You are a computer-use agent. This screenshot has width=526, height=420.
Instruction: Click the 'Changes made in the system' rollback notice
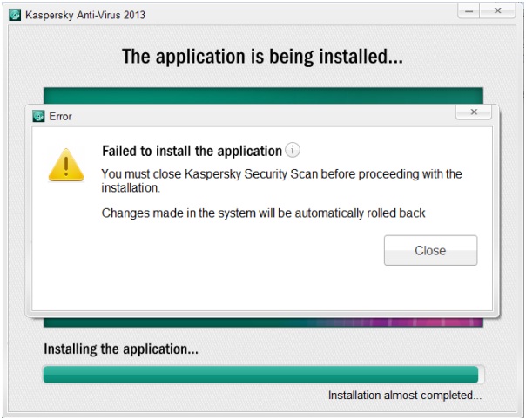[263, 213]
